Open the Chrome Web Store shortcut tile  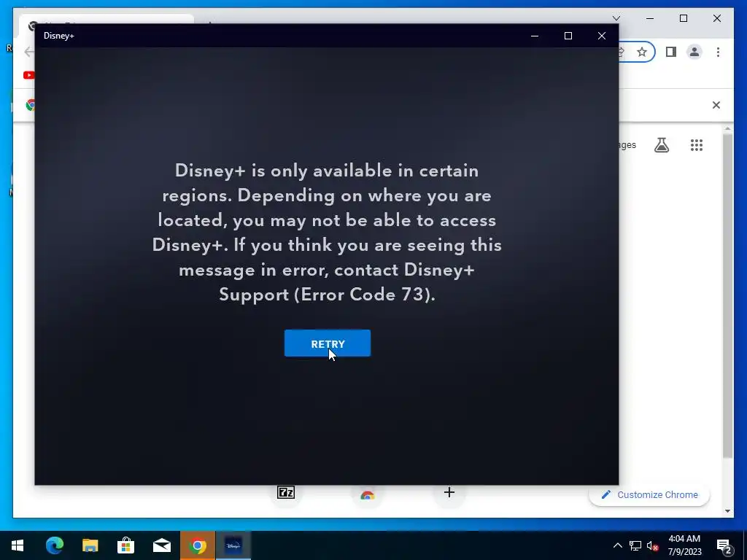click(x=368, y=495)
